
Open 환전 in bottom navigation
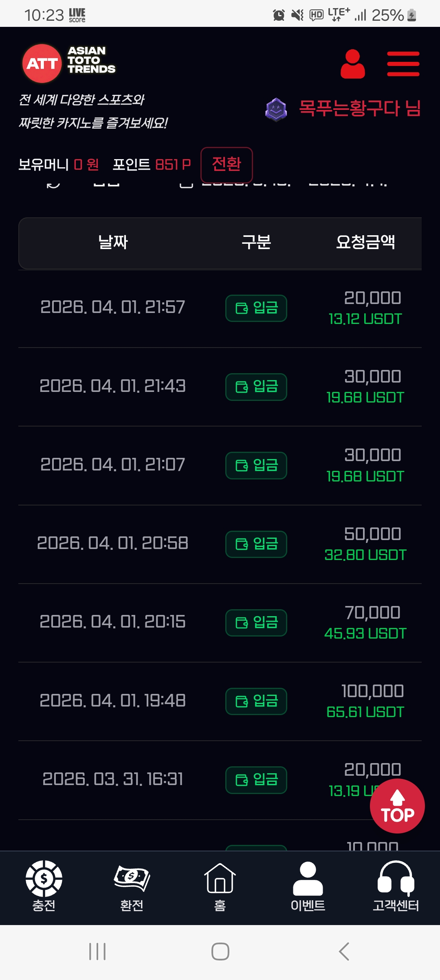click(x=132, y=886)
